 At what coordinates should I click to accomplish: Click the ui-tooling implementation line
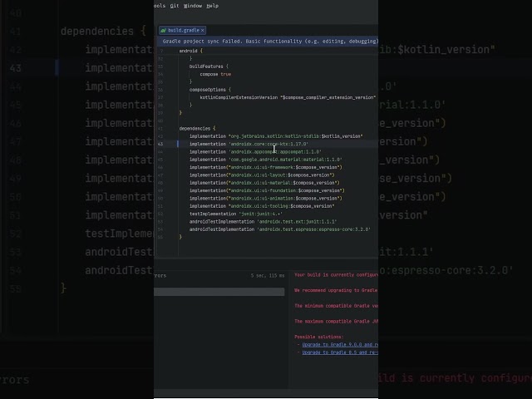(262, 206)
